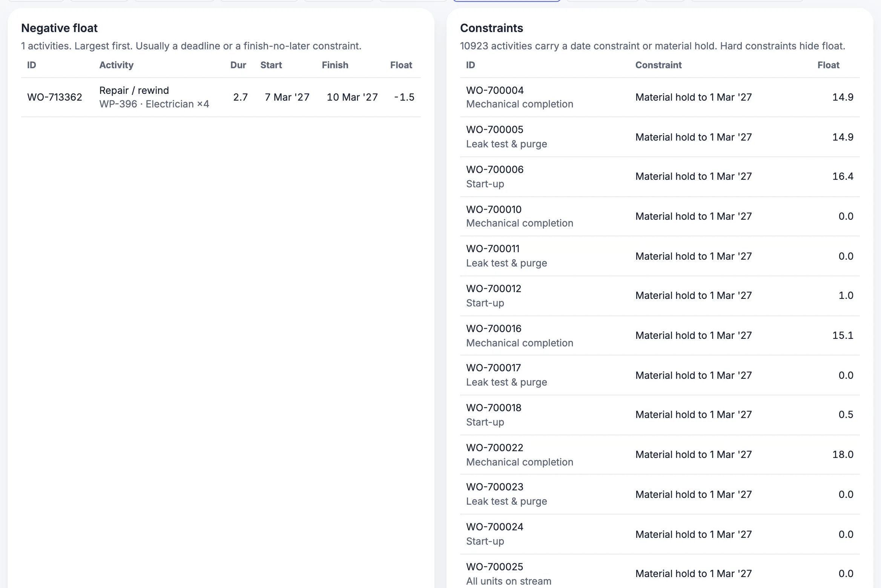The height and width of the screenshot is (588, 881).
Task: Click the -1.5 float value
Action: tap(404, 97)
